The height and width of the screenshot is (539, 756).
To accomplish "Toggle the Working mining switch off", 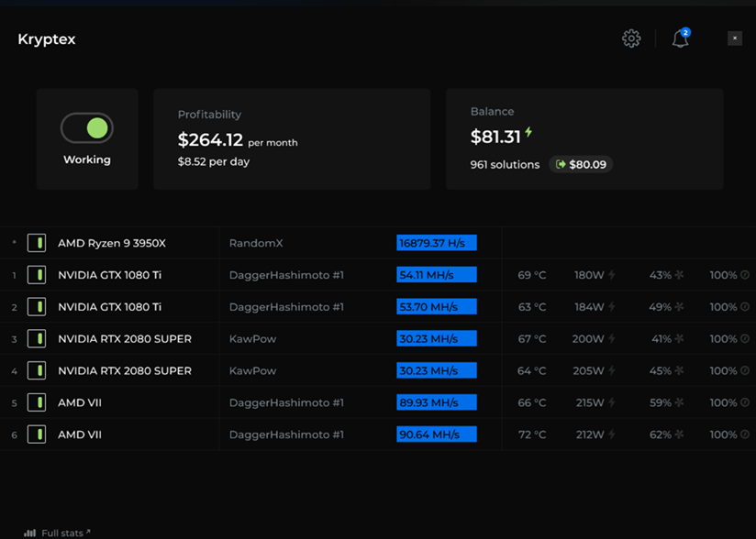I will pyautogui.click(x=87, y=128).
